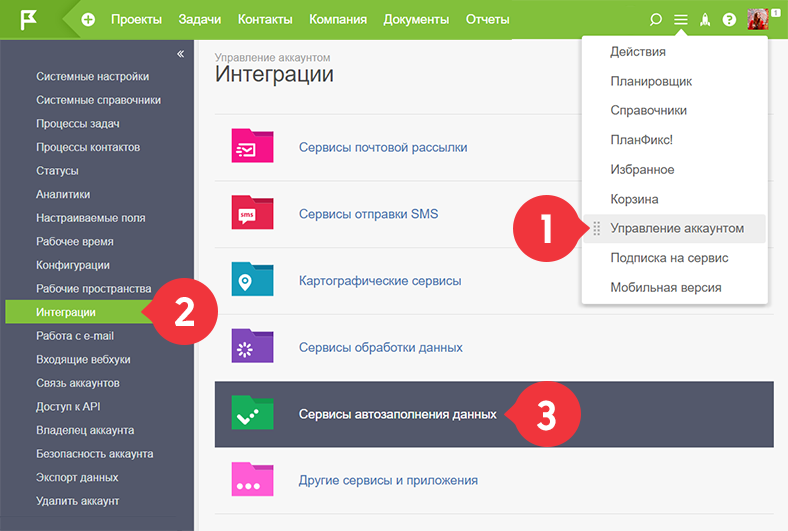Open Рабочее время in sidebar
This screenshot has width=788, height=531.
pyautogui.click(x=75, y=242)
